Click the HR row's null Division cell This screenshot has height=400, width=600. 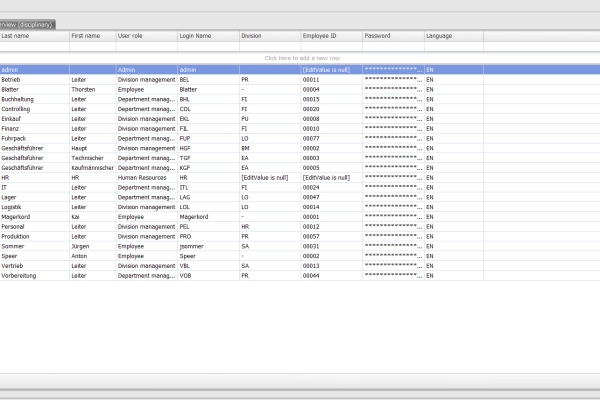[270, 178]
